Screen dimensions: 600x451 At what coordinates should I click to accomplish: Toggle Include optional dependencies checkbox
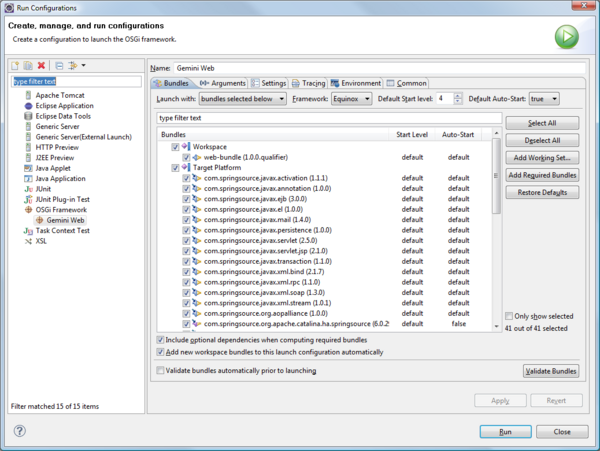[x=160, y=340]
